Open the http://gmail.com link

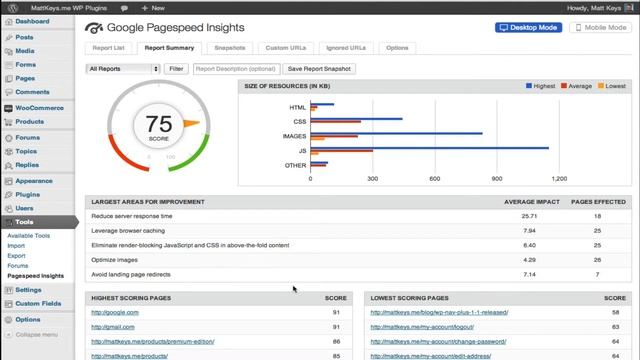[113, 327]
